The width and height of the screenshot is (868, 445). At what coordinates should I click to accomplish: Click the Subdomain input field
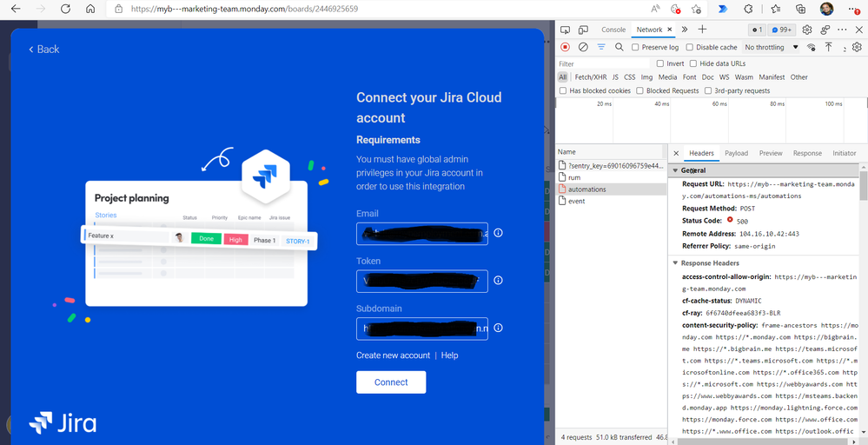click(421, 329)
